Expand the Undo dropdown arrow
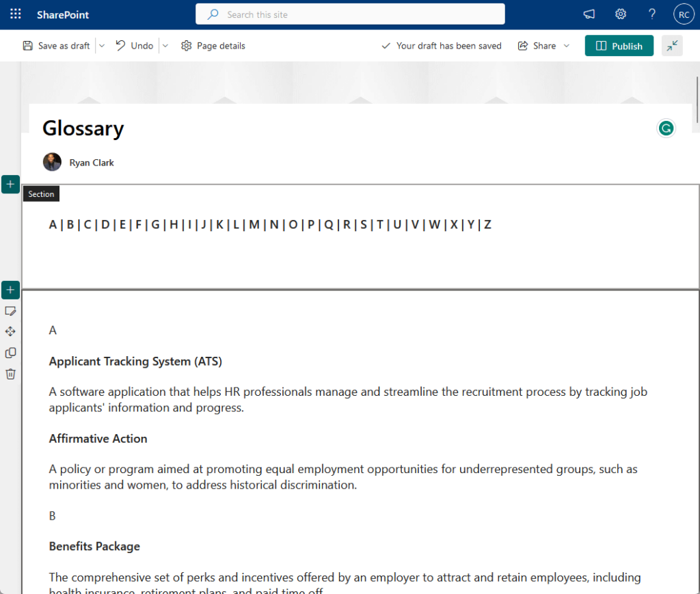The width and height of the screenshot is (700, 594). [x=165, y=46]
